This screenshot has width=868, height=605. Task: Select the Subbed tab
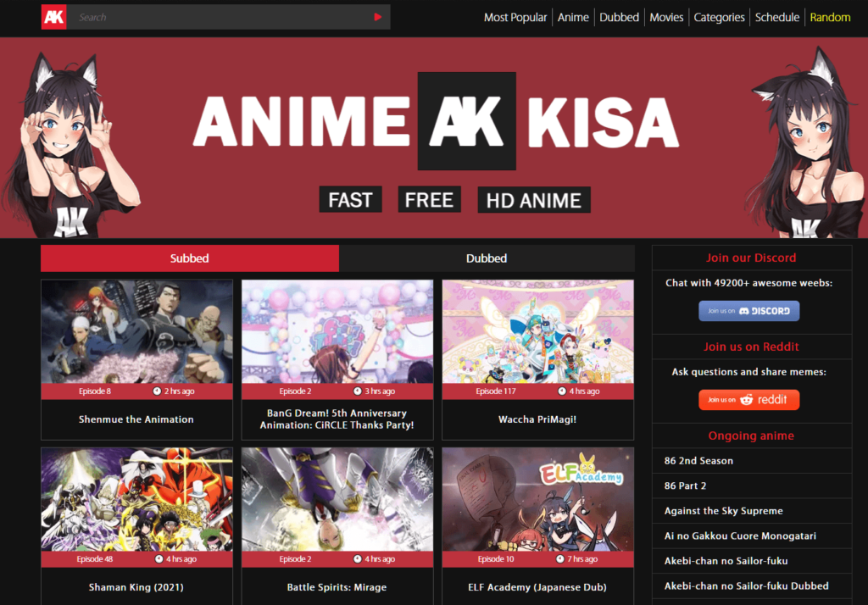coord(189,258)
